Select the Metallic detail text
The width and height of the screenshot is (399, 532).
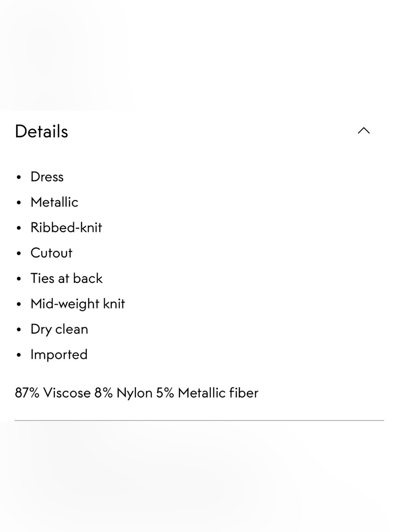click(54, 202)
